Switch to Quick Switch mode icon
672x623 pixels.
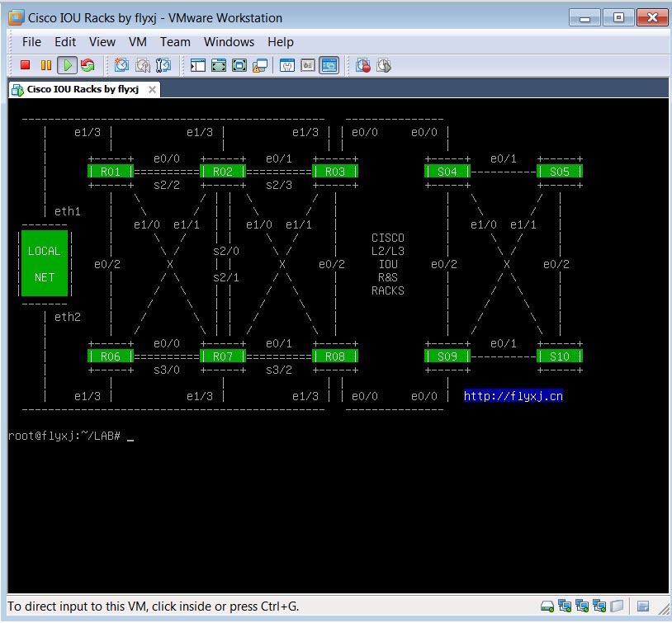(x=239, y=65)
